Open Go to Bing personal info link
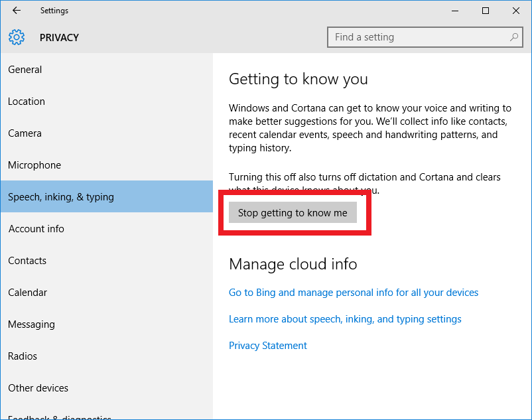Image resolution: width=532 pixels, height=420 pixels. pos(354,293)
